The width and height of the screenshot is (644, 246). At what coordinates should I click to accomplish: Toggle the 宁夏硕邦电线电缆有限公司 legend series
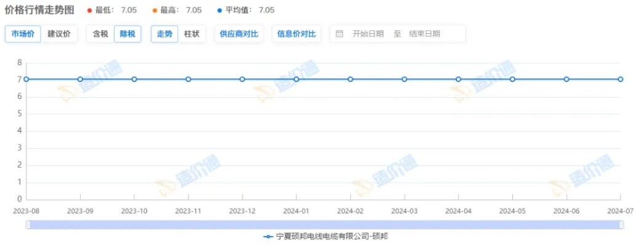click(x=326, y=237)
